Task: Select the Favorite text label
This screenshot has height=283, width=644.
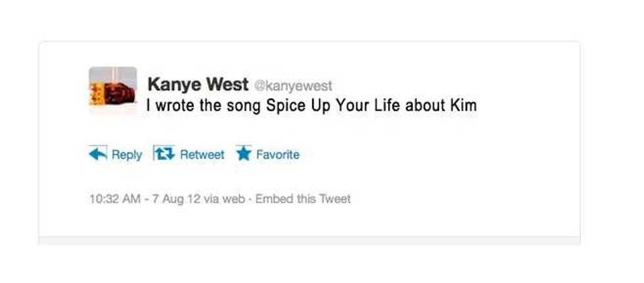Action: (x=277, y=155)
